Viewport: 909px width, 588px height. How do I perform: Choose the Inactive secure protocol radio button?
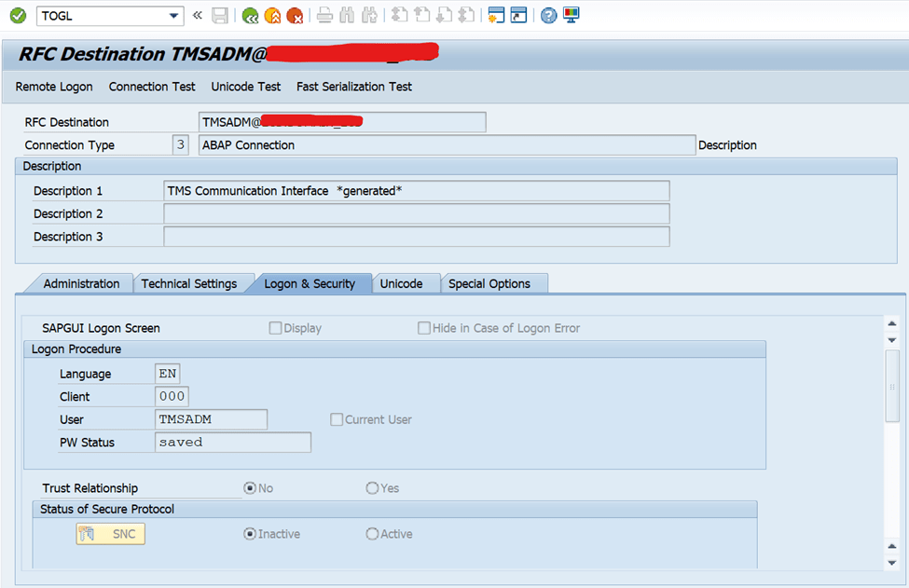250,534
